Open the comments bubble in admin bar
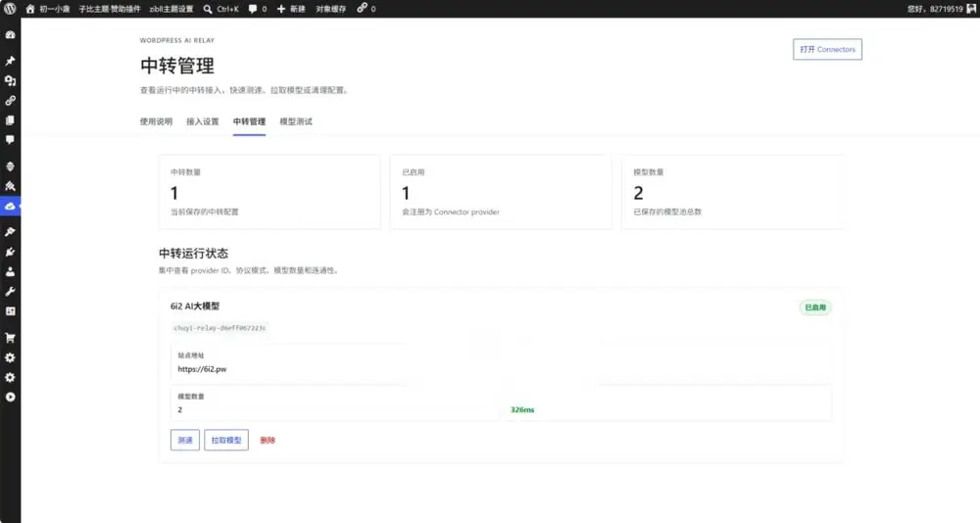 (257, 9)
